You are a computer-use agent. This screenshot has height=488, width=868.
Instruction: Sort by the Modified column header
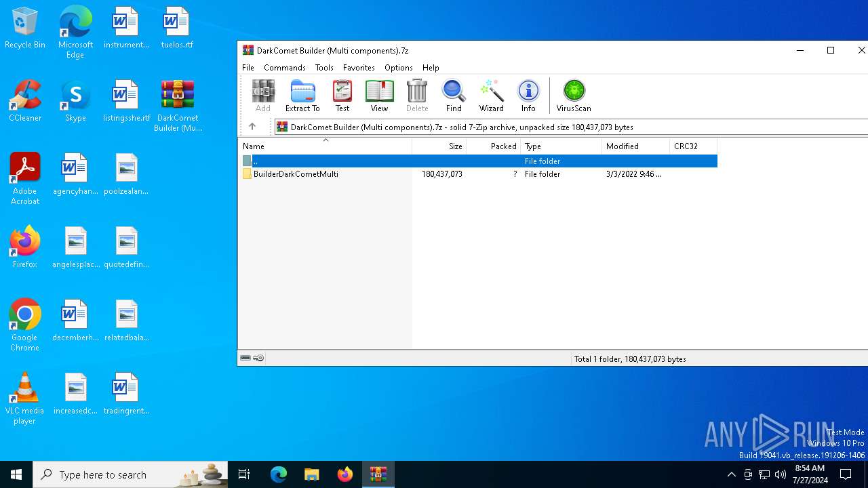tap(636, 146)
